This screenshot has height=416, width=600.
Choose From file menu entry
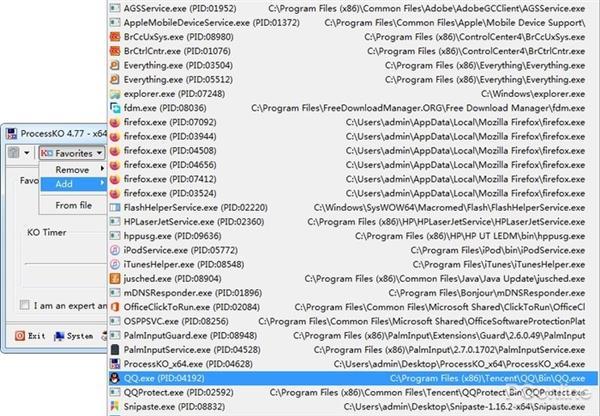(73, 206)
